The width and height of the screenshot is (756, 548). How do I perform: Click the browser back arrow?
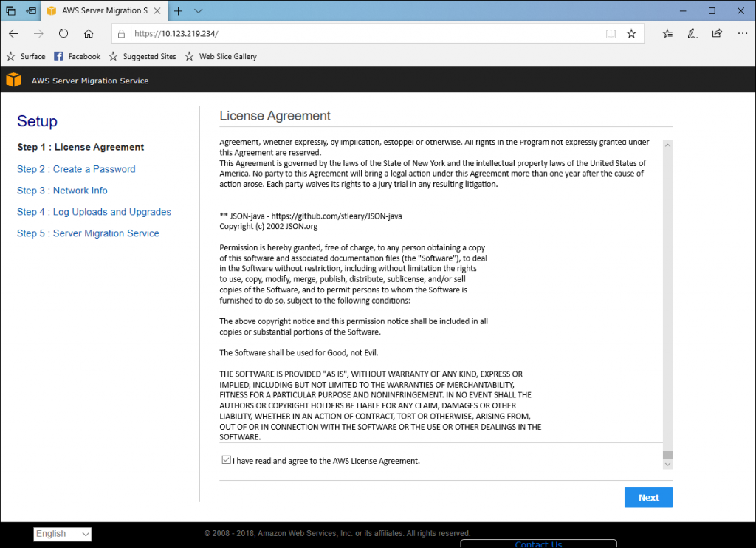14,33
